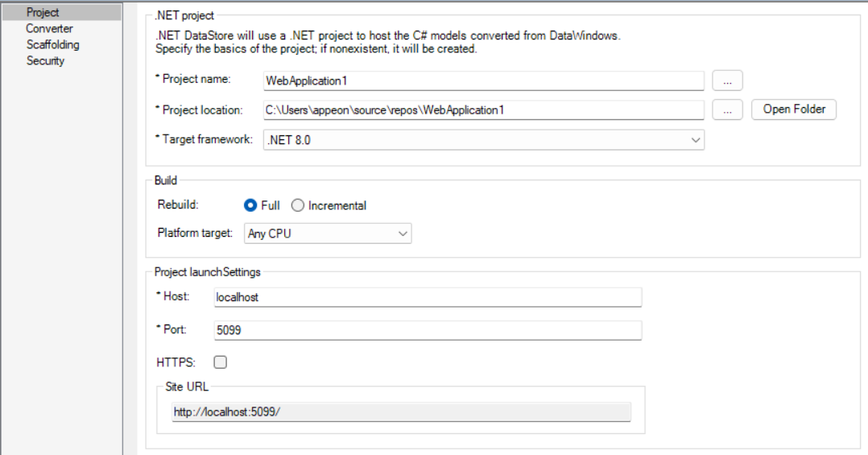Screen dimensions: 868x455
Task: Expand the Target framework dropdown
Action: coord(696,140)
